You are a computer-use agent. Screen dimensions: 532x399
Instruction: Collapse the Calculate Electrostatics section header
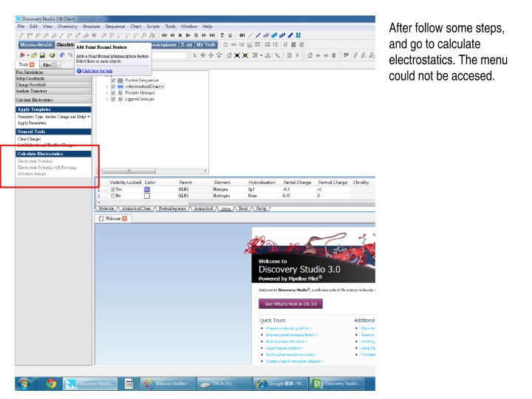click(x=53, y=100)
